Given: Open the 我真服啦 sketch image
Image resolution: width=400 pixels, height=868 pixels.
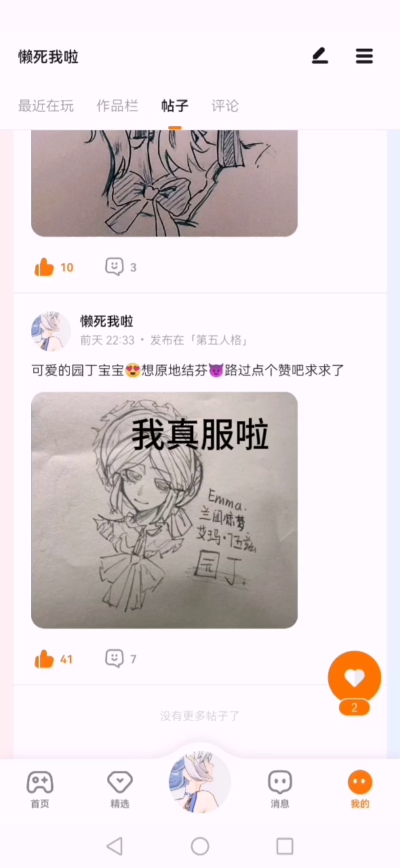Looking at the screenshot, I should click(x=164, y=510).
